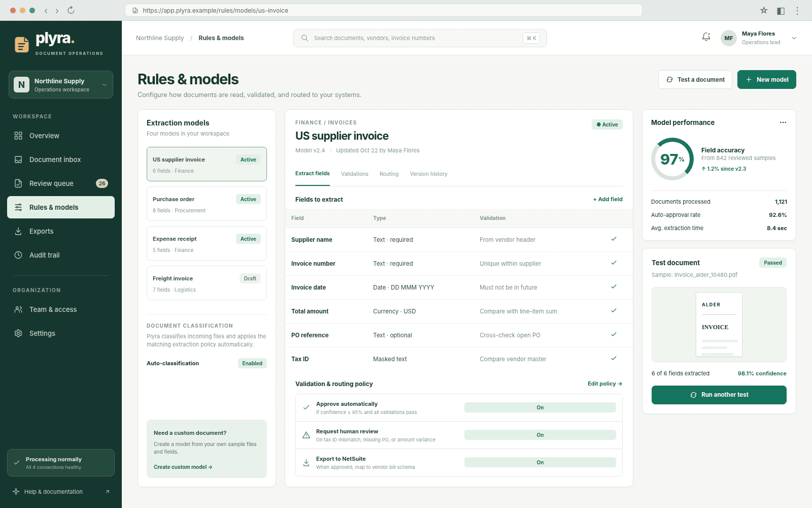Screen dimensions: 812x508
Task: Open Team & access people icon
Action: click(x=18, y=309)
